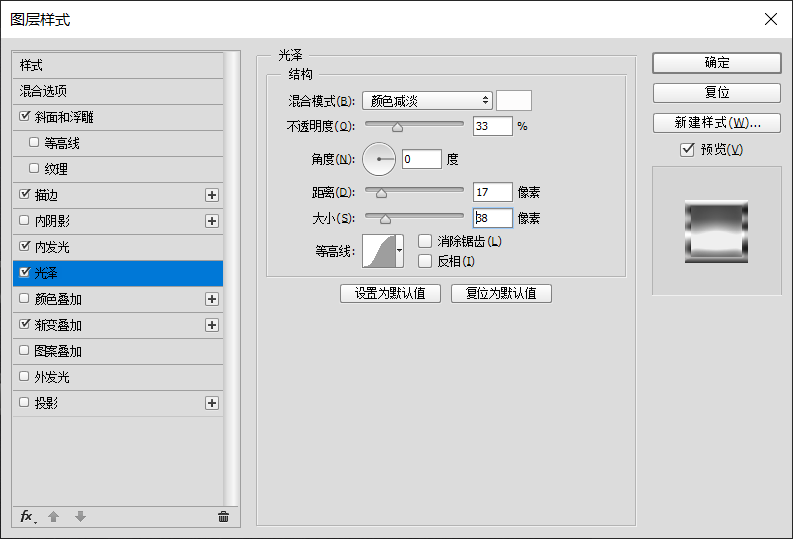
Task: Click the 设置为默认值 button
Action: point(390,293)
